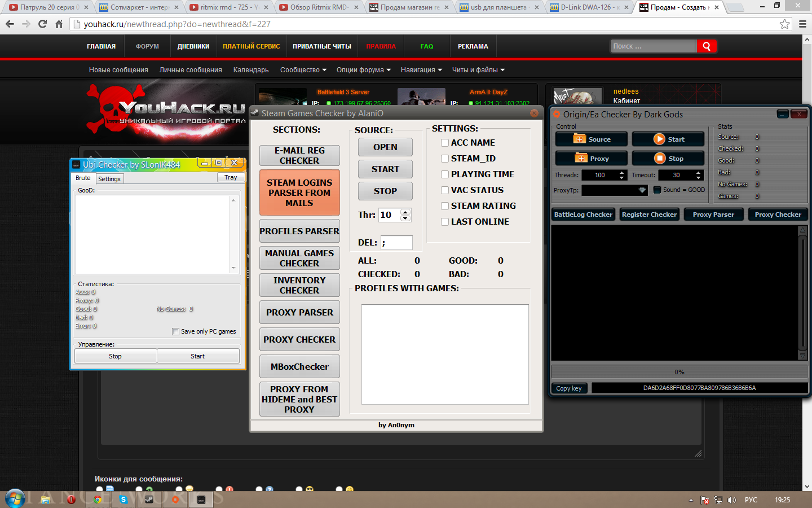The image size is (812, 508).
Task: Open Новые сообщения link
Action: point(118,70)
